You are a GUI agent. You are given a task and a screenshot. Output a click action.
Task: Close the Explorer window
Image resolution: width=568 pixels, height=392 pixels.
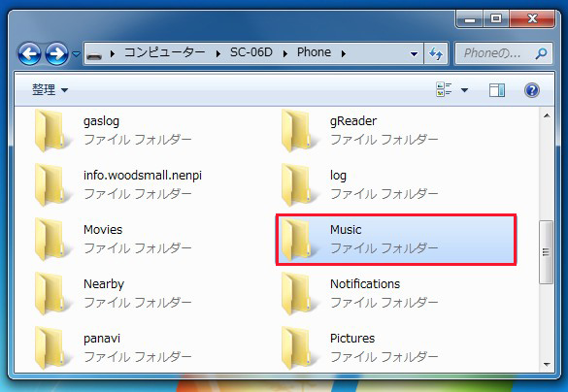coord(532,18)
